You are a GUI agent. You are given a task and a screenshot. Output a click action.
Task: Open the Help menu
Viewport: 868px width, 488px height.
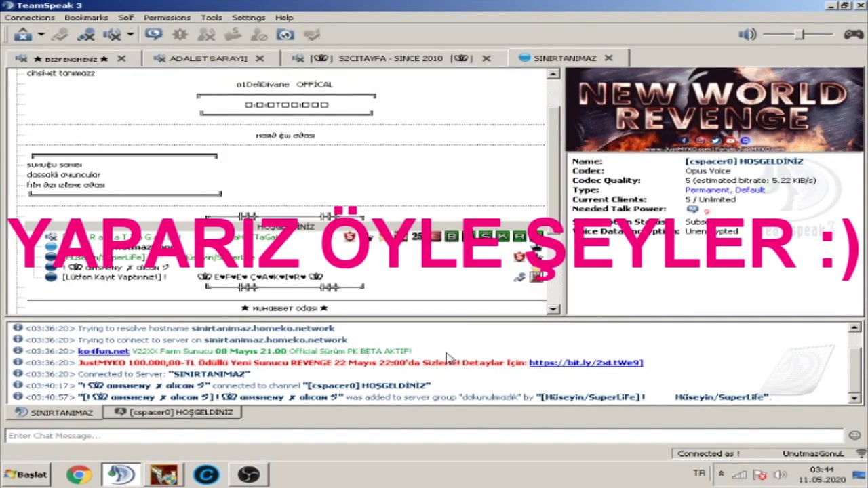point(284,18)
